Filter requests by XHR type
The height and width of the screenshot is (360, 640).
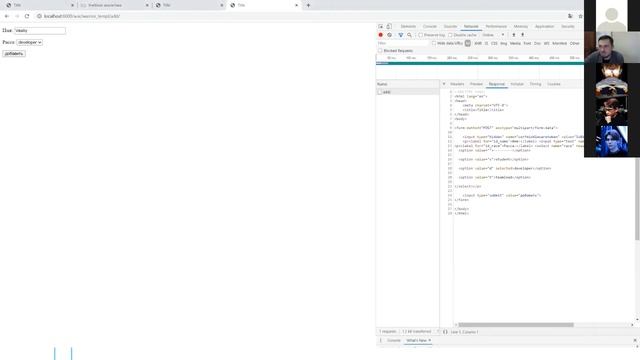(x=478, y=43)
